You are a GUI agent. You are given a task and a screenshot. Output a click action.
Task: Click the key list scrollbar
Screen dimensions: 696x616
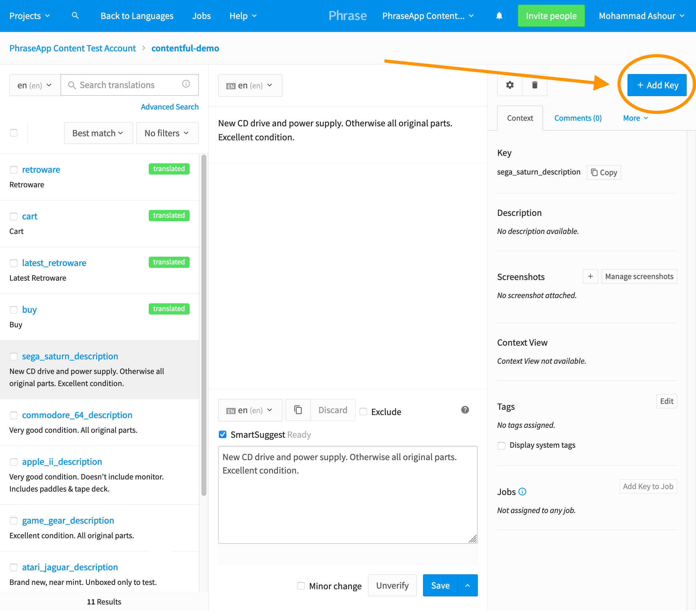(x=204, y=325)
